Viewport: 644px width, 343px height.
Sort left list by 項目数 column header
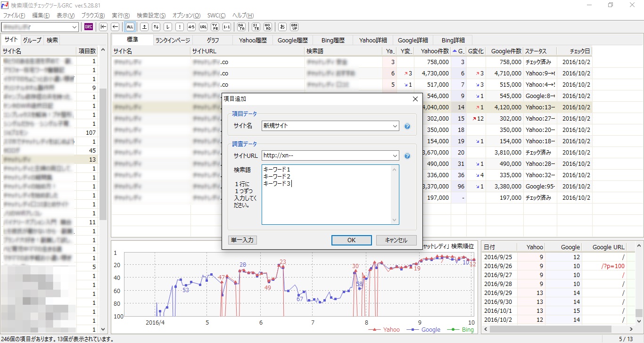[87, 51]
